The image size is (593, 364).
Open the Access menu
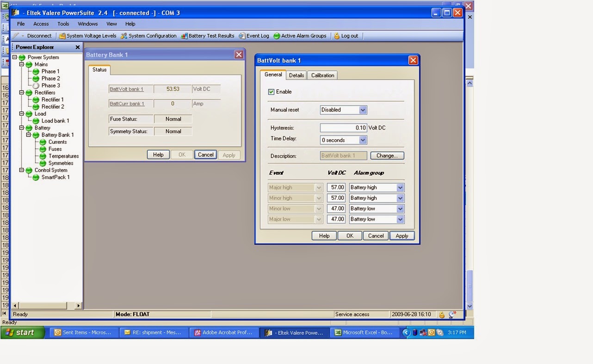click(41, 24)
